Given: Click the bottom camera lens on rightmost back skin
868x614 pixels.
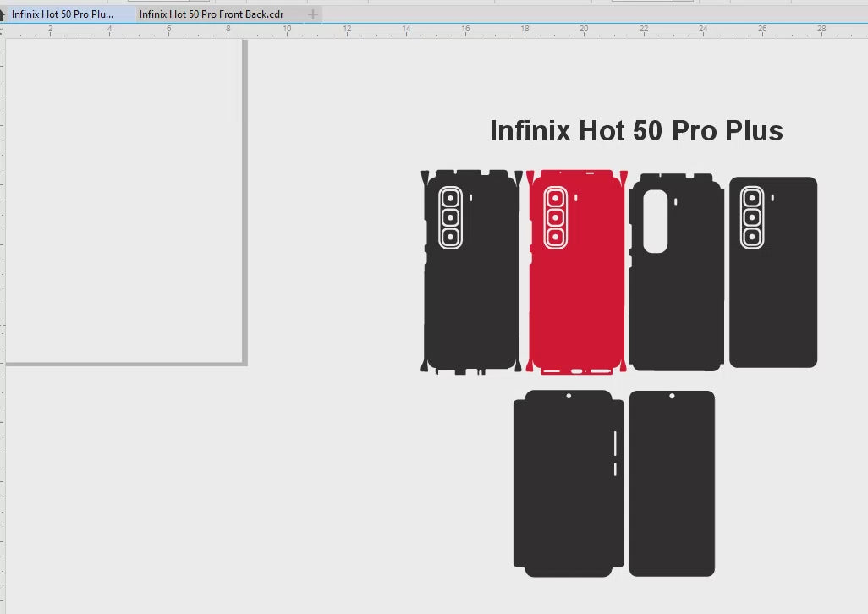Looking at the screenshot, I should pos(752,236).
